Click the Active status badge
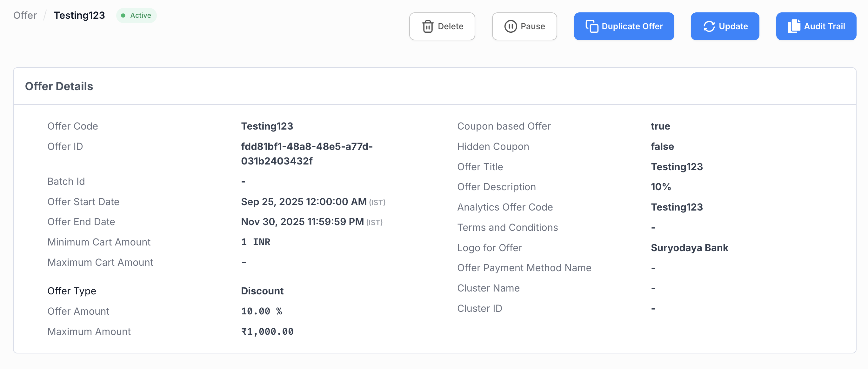 click(137, 16)
